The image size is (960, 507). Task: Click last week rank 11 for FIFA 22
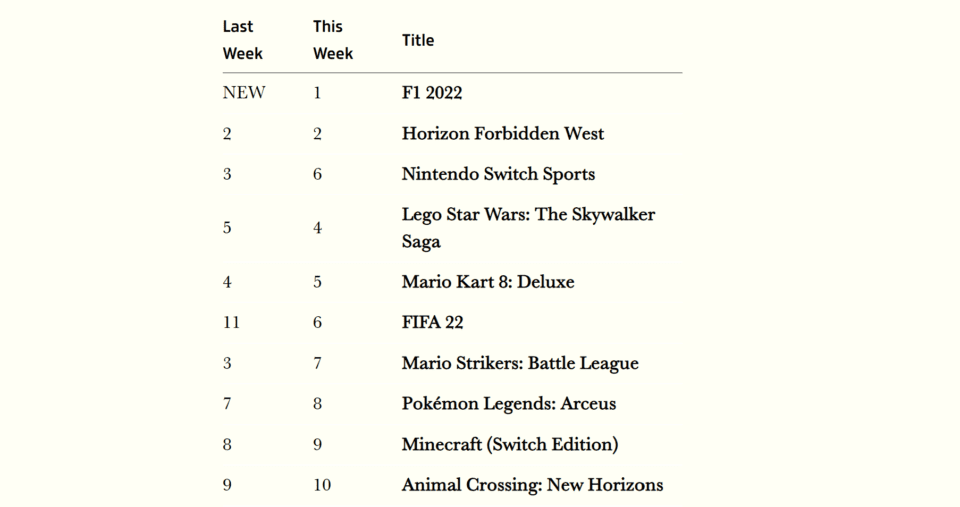(231, 323)
